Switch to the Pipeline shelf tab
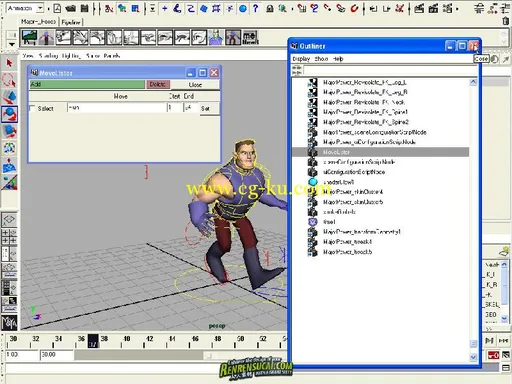This screenshot has width=512, height=384. click(71, 22)
